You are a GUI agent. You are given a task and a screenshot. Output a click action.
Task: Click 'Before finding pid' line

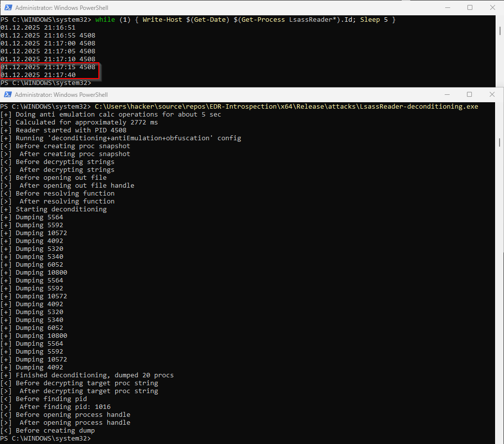pyautogui.click(x=43, y=399)
